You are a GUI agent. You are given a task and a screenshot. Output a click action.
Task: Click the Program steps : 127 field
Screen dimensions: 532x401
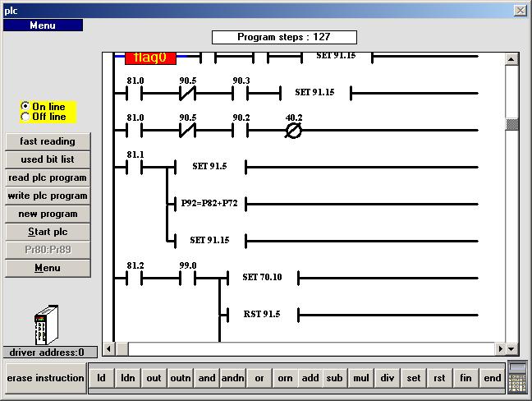[284, 37]
